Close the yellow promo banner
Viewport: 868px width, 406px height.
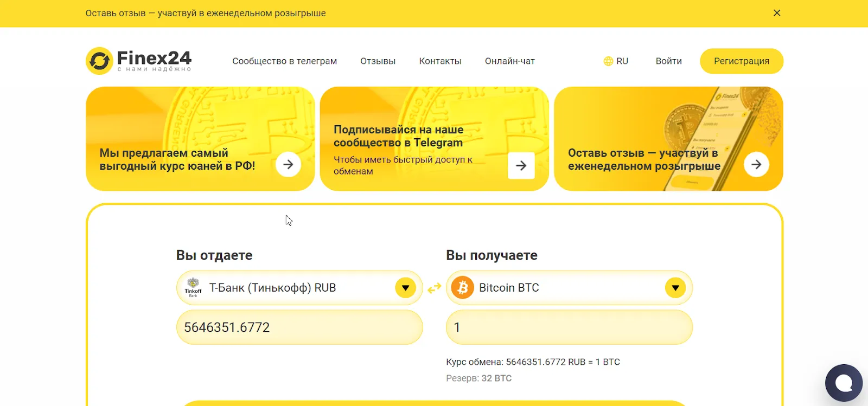(777, 13)
